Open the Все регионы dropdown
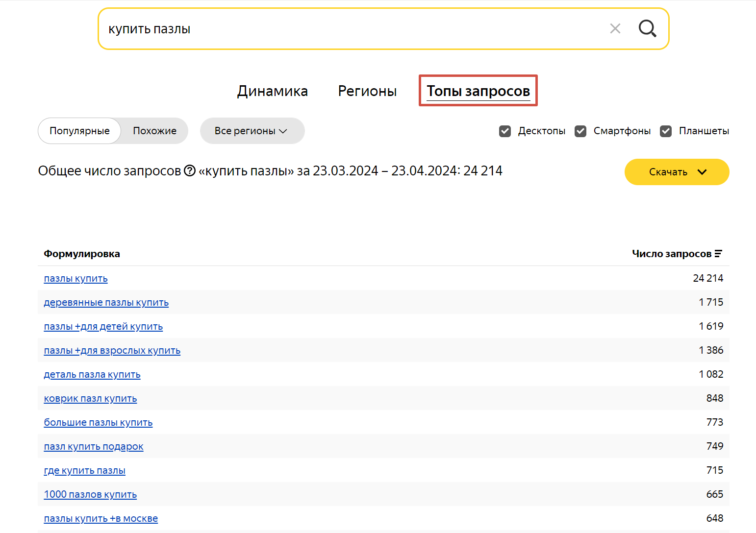Image resolution: width=756 pixels, height=533 pixels. click(252, 131)
